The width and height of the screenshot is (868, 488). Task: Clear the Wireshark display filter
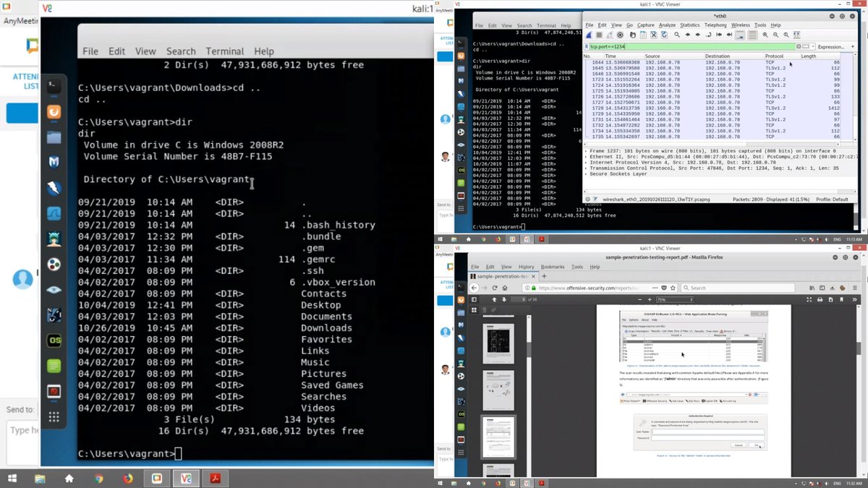(x=799, y=46)
